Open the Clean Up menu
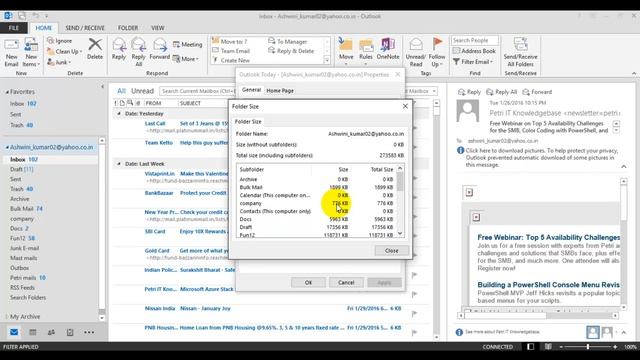The height and width of the screenshot is (360, 640). tap(64, 51)
